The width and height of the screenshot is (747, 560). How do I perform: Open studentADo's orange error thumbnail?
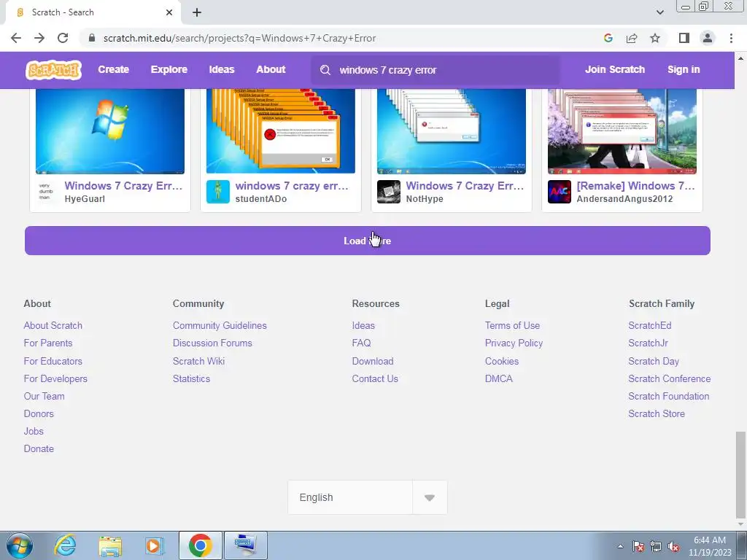pos(281,131)
